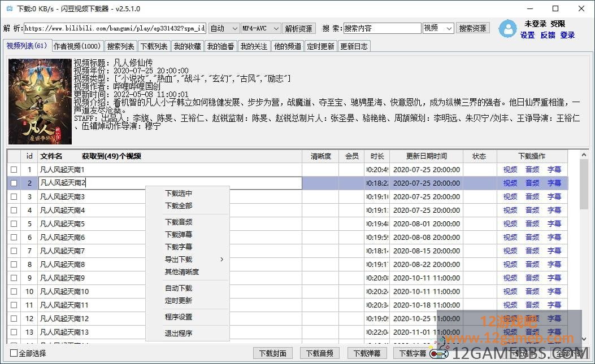Image resolution: width=595 pixels, height=364 pixels.
Task: Click the 搜索资源 button
Action: click(472, 28)
